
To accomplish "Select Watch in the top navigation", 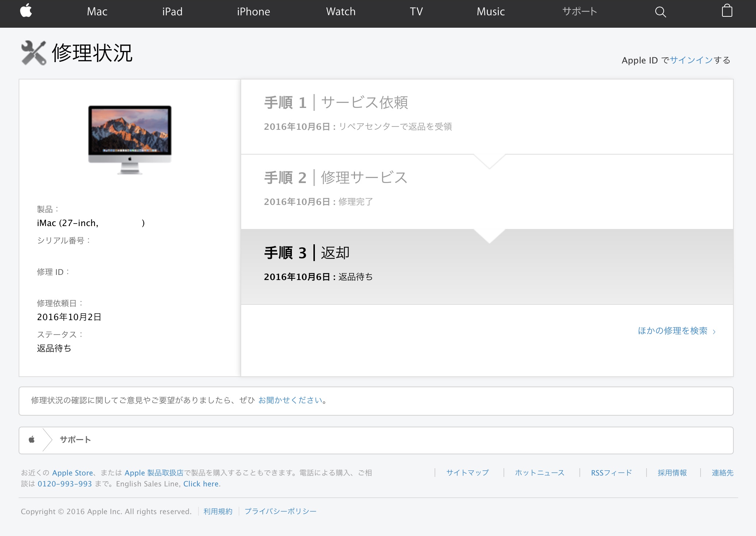I will click(x=340, y=12).
